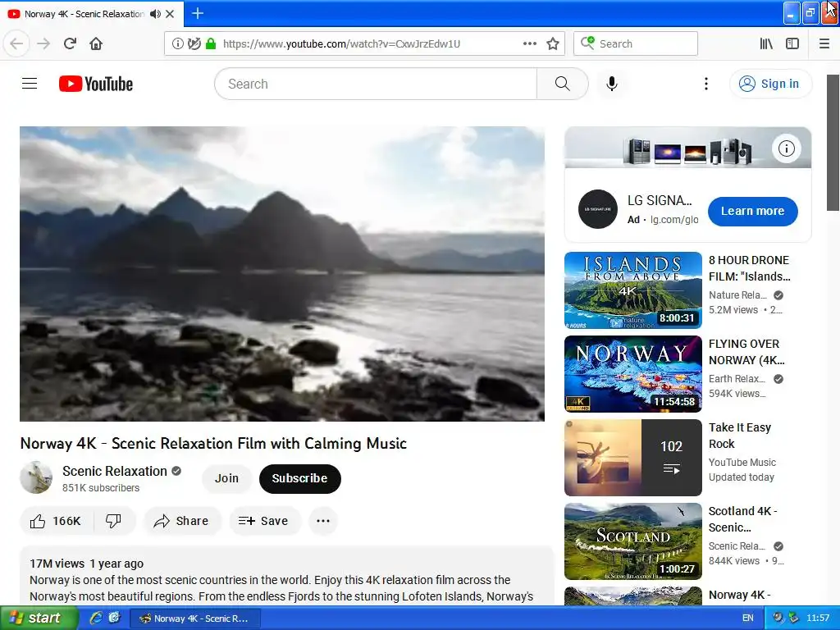Click the green padlock security icon

(211, 43)
